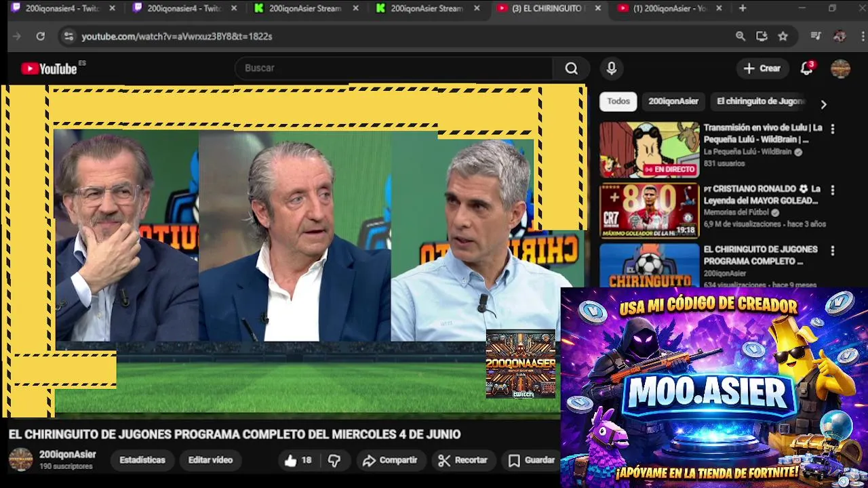Viewport: 868px width, 488px height.
Task: Open EL CHIRINGUITO DE JUGONES PROGRAMA COMPLETO suggestion title
Action: pyautogui.click(x=761, y=255)
